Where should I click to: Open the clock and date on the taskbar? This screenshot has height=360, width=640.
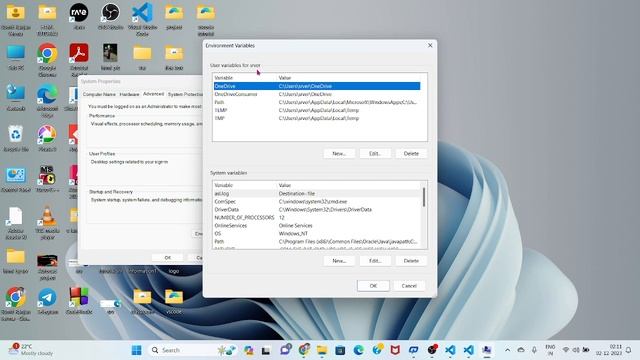pyautogui.click(x=609, y=350)
